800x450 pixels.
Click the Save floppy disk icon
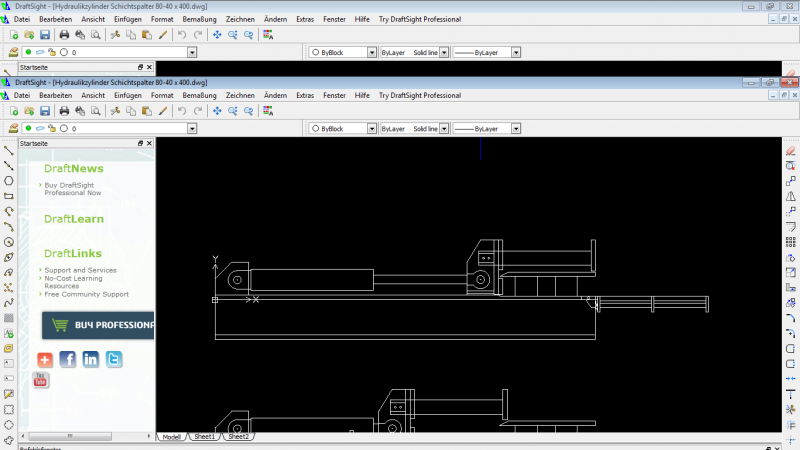click(x=44, y=111)
